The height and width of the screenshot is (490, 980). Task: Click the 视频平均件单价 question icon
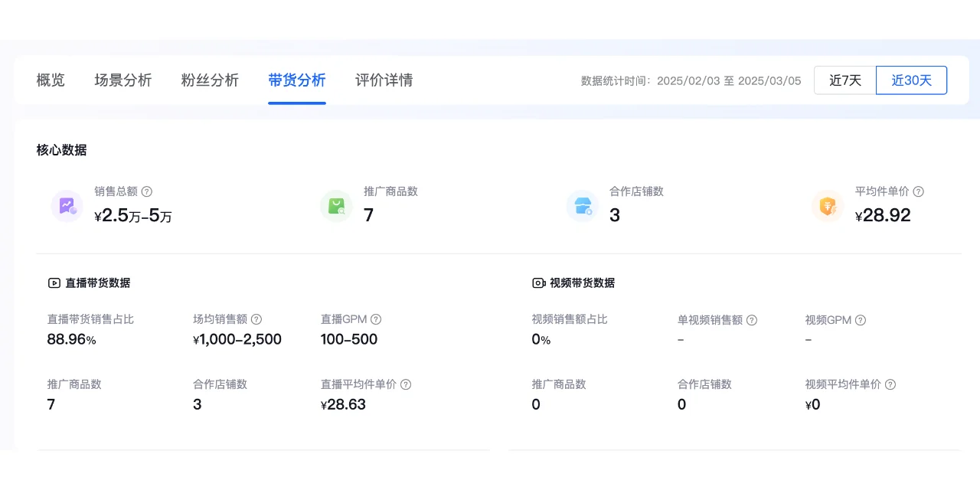pos(890,384)
